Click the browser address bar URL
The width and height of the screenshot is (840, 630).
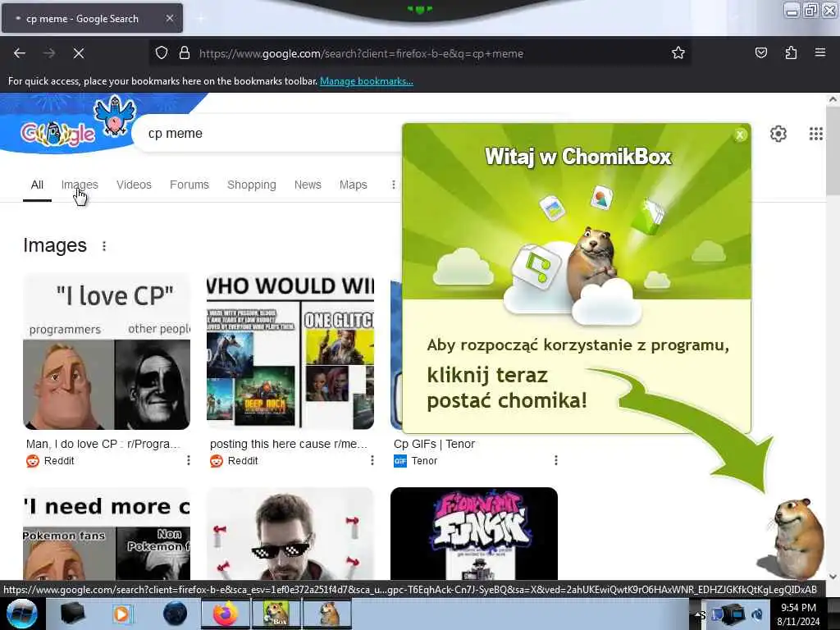361,53
